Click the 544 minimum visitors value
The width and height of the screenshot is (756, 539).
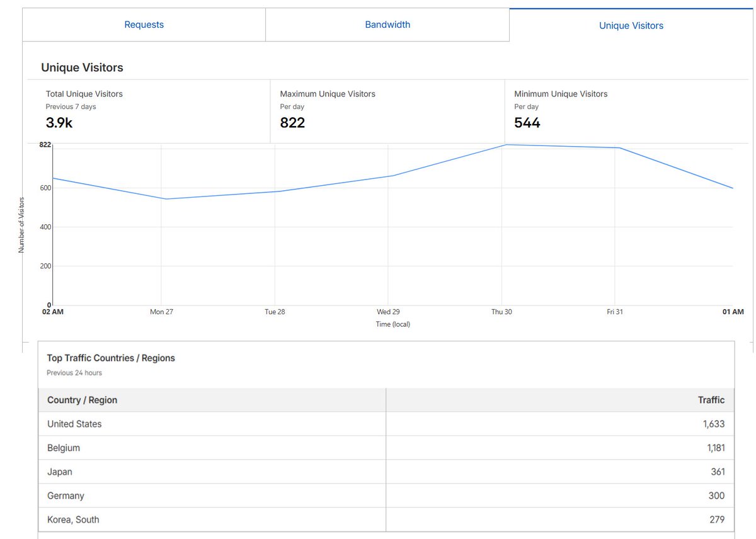(x=527, y=123)
